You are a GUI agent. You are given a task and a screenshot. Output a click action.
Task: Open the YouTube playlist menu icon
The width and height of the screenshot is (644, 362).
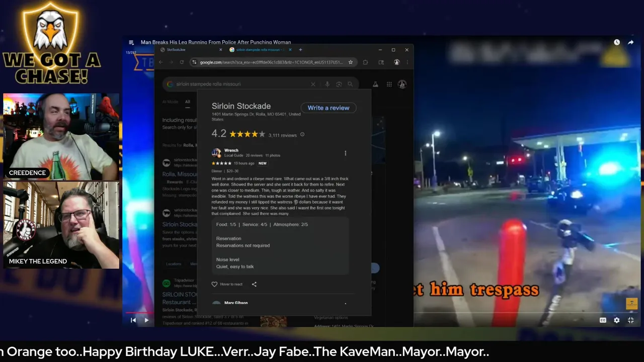coord(131,43)
